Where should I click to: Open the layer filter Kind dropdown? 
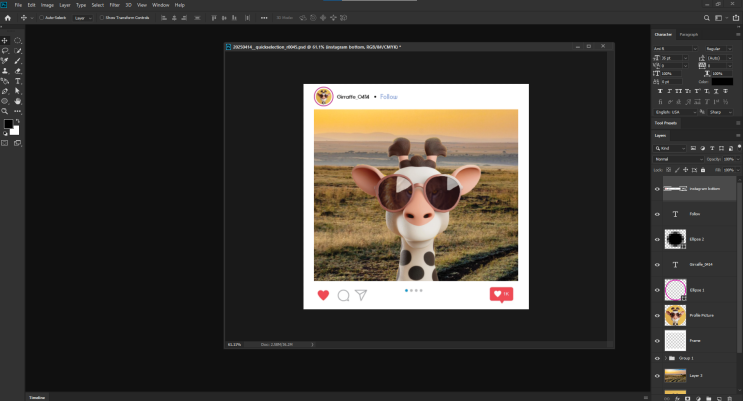(x=670, y=148)
